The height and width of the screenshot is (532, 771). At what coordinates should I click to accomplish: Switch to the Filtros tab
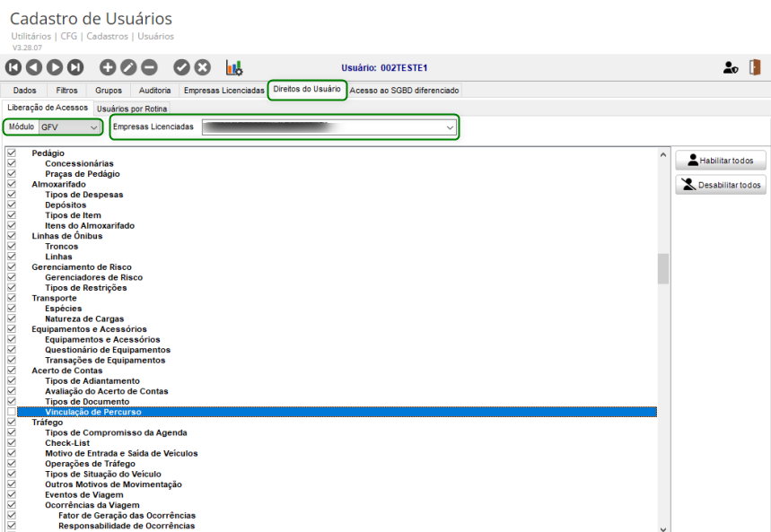(67, 91)
